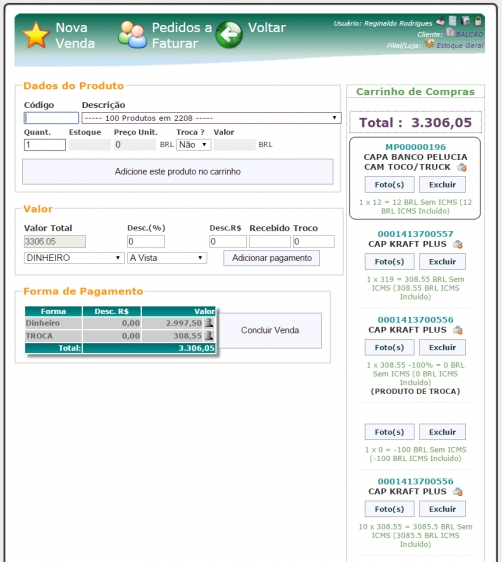Click the calculator icon beside user name
The width and height of the screenshot is (502, 562).
tap(453, 21)
